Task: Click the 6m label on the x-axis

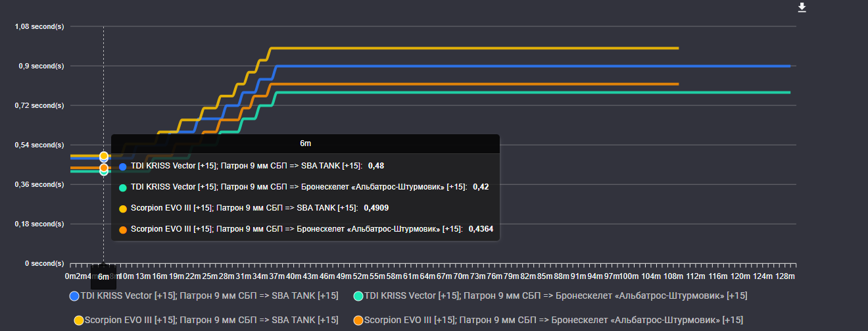Action: pos(103,277)
